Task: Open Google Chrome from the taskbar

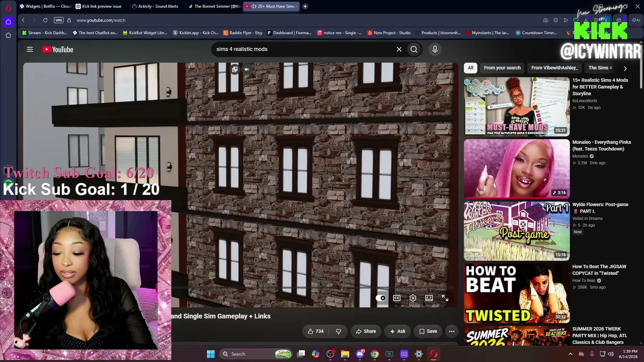Action: pos(374,354)
